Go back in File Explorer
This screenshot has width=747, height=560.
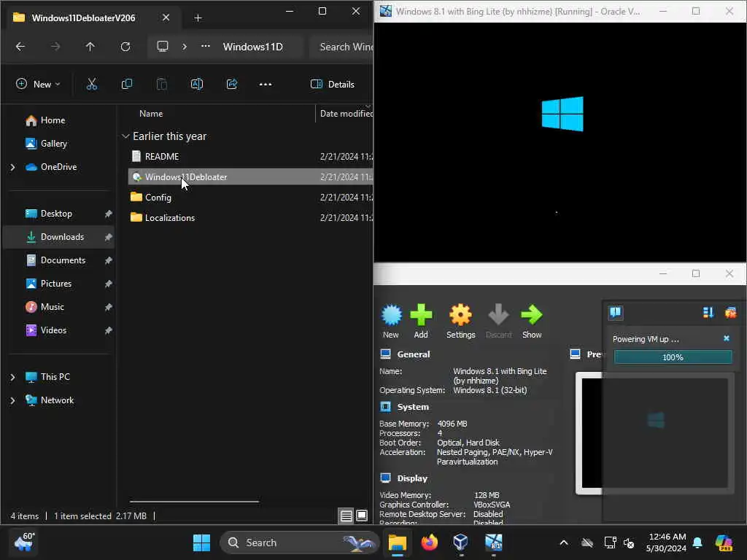click(20, 47)
